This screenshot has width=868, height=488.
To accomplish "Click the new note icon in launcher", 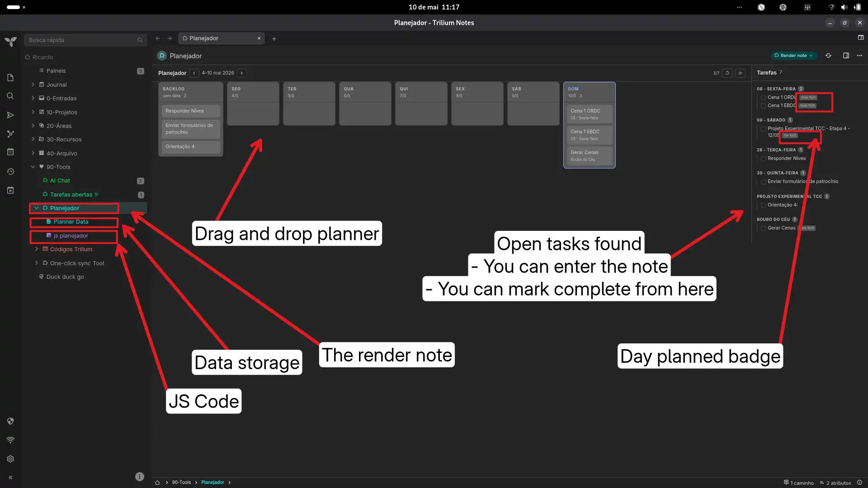I will pos(10,78).
